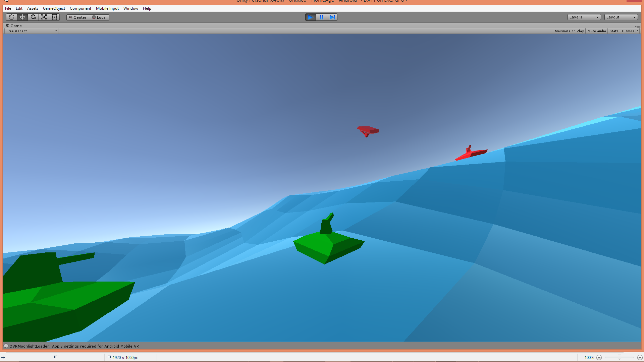The image size is (644, 362).
Task: Click the Gizmos button
Action: [628, 31]
